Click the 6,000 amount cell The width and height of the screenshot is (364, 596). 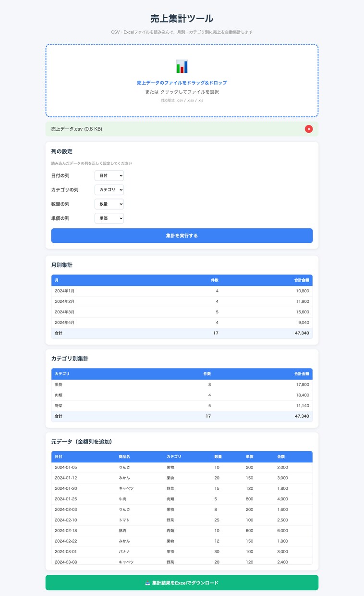coord(282,531)
